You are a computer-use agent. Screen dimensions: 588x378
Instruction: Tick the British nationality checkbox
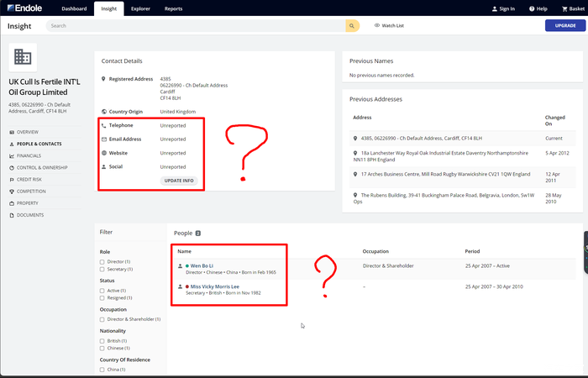tap(102, 340)
